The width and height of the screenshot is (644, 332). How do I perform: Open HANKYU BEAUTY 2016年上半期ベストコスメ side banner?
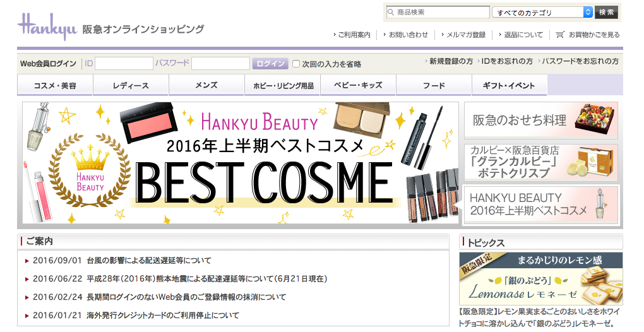[541, 205]
